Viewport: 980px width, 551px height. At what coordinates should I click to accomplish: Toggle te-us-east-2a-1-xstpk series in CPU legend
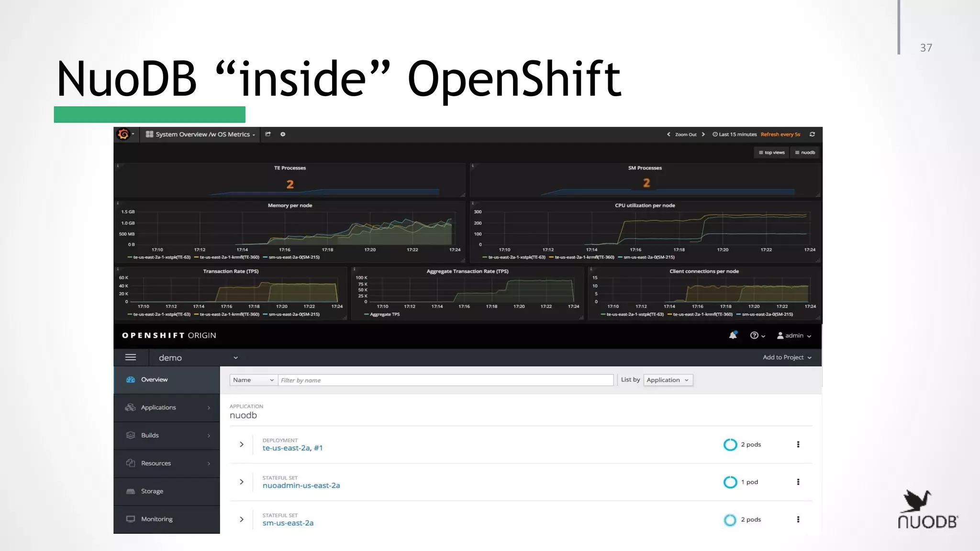pos(514,257)
